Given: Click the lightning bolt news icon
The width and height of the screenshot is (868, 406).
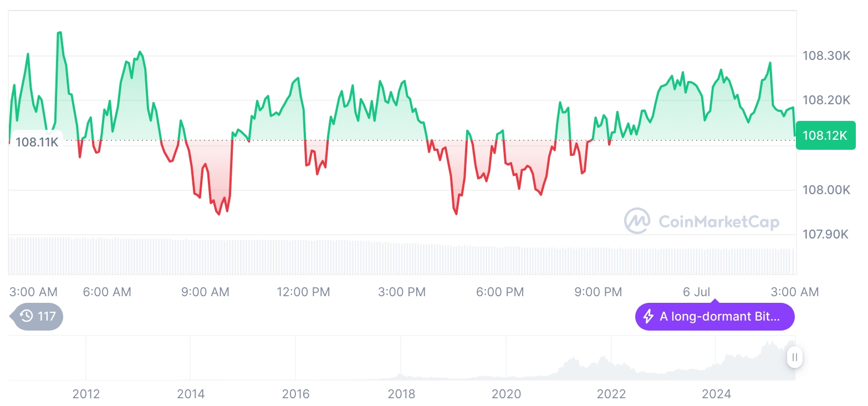Looking at the screenshot, I should [x=648, y=317].
